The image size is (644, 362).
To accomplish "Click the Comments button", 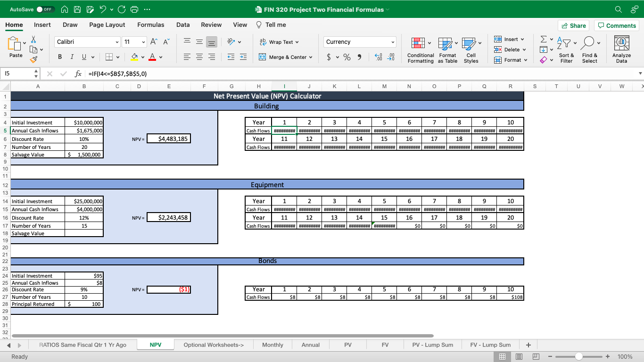I will pos(617,25).
